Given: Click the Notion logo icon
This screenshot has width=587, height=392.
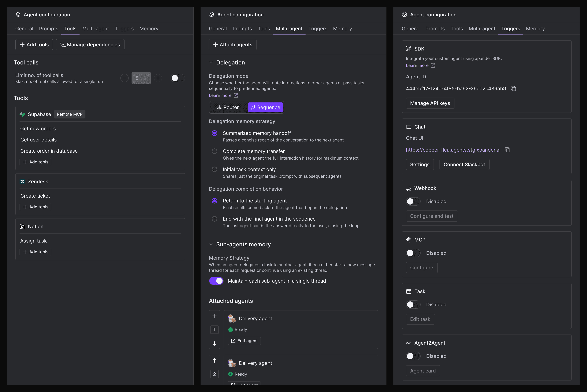Looking at the screenshot, I should pos(22,226).
